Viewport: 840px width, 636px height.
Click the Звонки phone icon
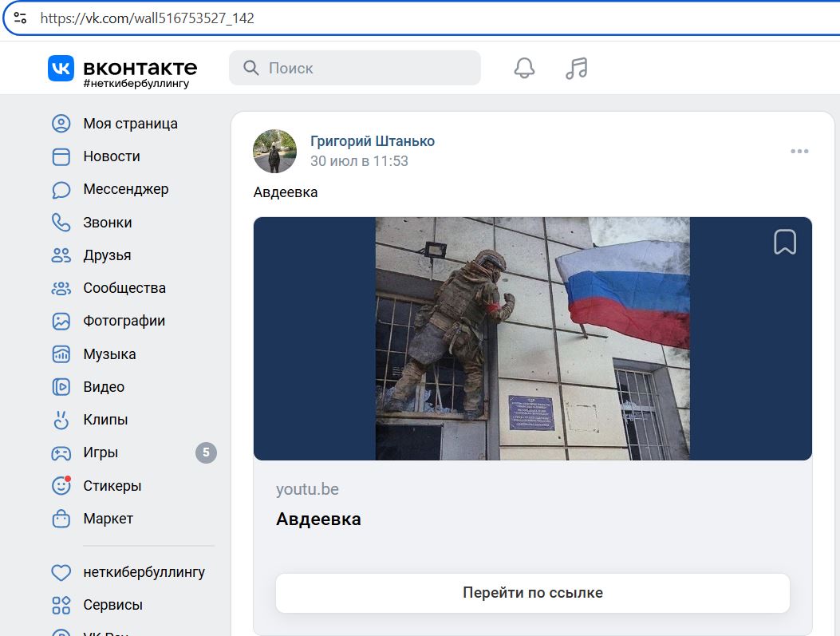point(61,223)
